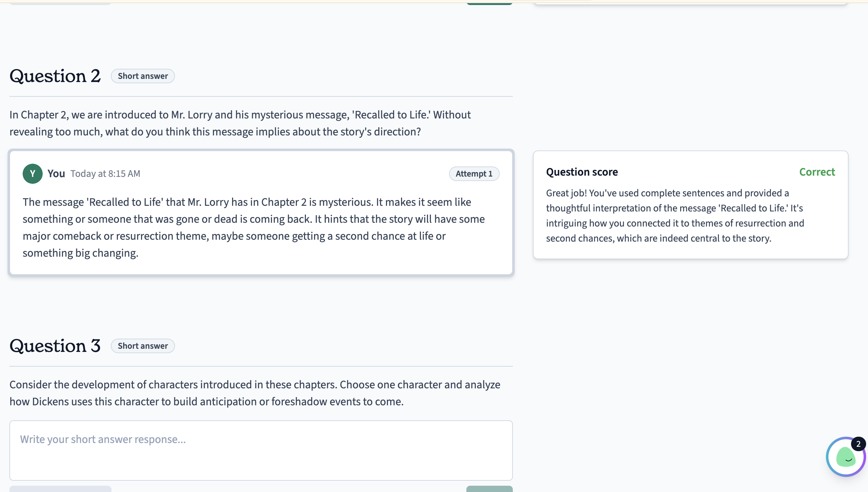Image resolution: width=868 pixels, height=492 pixels.
Task: Click the Question 2 heading
Action: click(55, 76)
